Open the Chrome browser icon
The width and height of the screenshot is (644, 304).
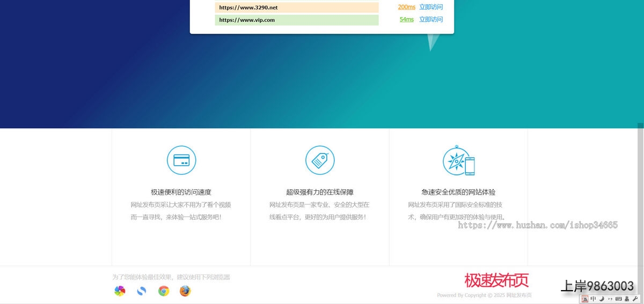tap(164, 291)
